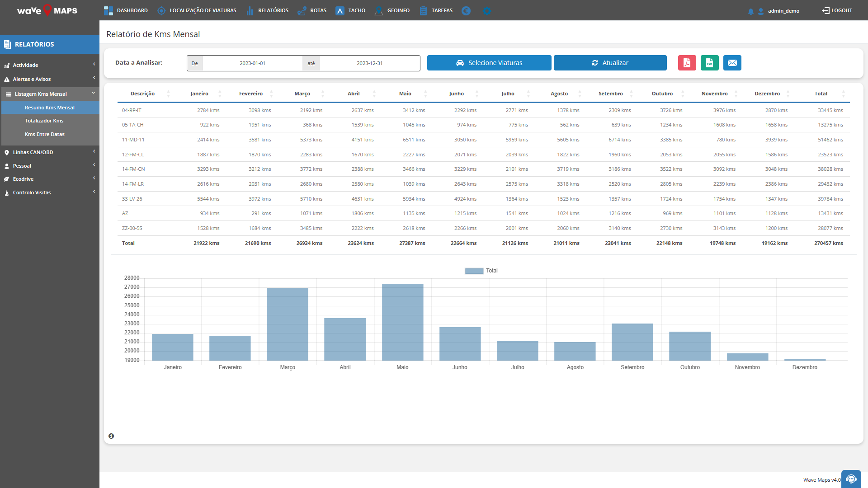Collapse the Listagem Kms Mensal submenu

[x=94, y=93]
